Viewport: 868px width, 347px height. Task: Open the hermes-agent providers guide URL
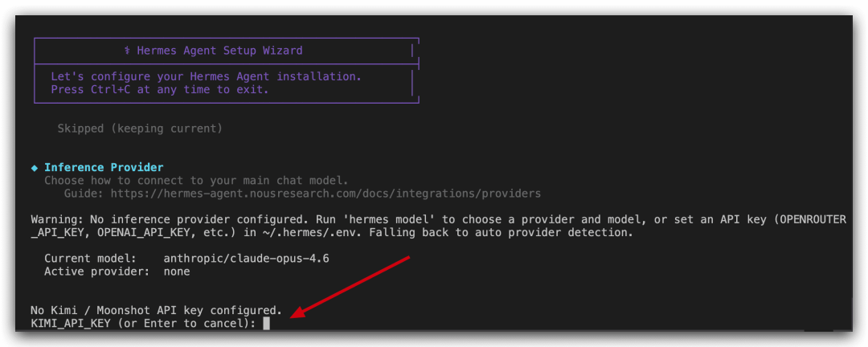[x=325, y=194]
